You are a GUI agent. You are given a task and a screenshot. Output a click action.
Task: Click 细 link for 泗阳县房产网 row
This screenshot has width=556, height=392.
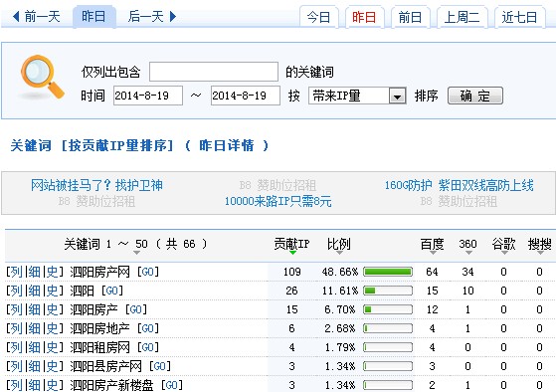click(35, 366)
